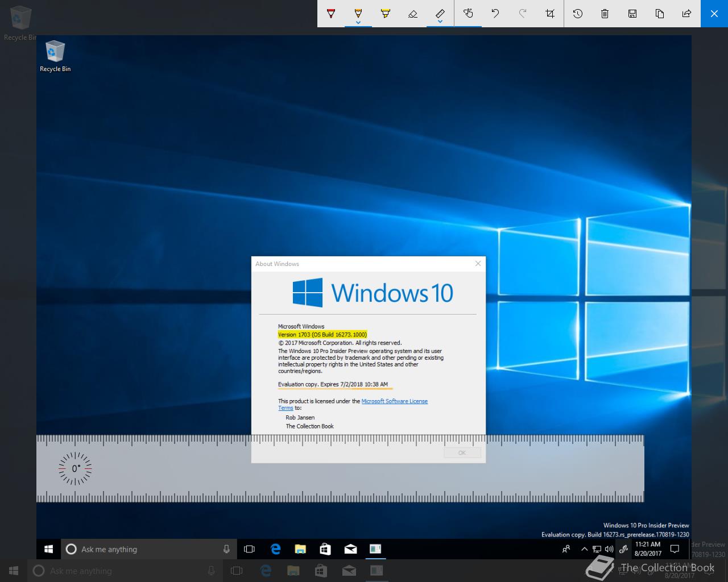
Task: Open Microsoft Edge from the sketched taskbar
Action: click(276, 549)
